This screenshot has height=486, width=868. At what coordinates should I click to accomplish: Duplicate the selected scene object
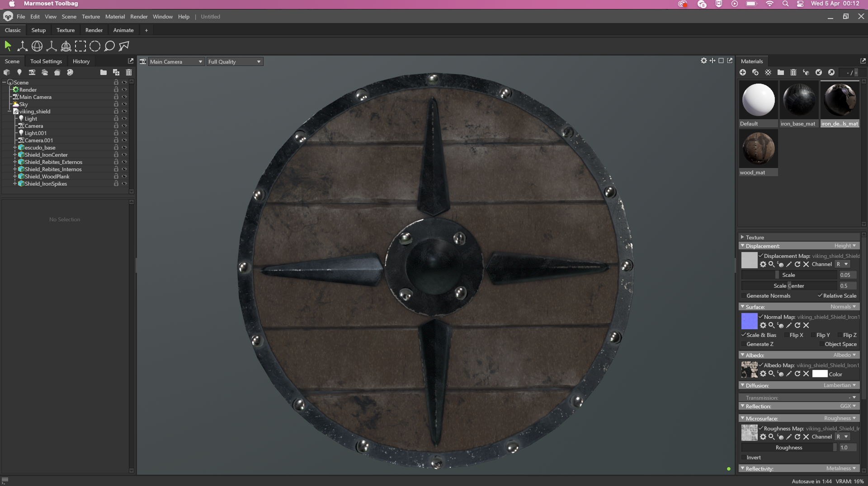click(116, 72)
